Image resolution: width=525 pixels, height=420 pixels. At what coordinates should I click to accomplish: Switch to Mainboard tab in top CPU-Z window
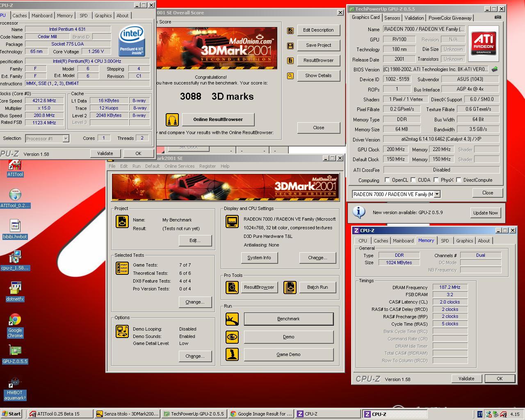click(42, 16)
